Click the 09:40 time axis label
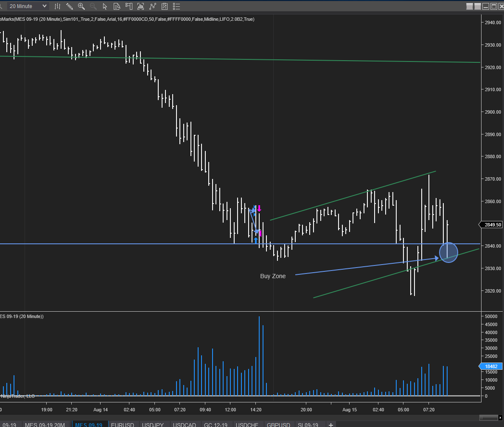The height and width of the screenshot is (427, 504). [x=205, y=410]
